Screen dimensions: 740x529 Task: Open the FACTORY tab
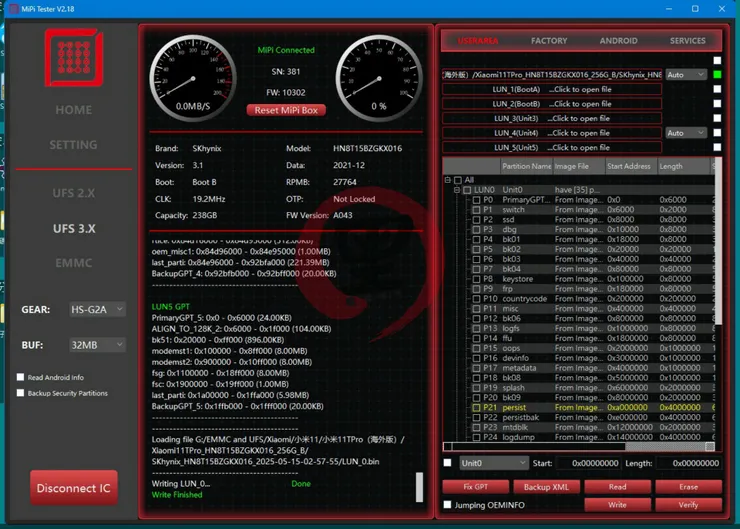click(x=549, y=41)
